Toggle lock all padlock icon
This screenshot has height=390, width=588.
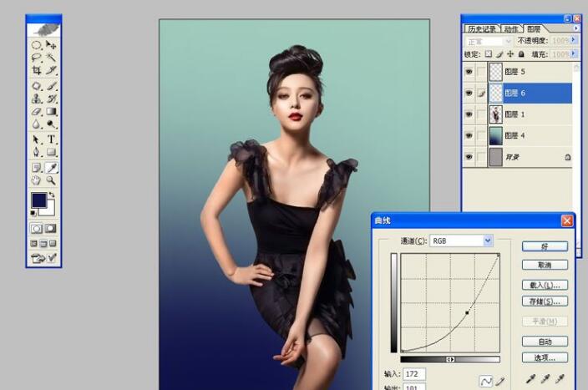click(x=521, y=54)
